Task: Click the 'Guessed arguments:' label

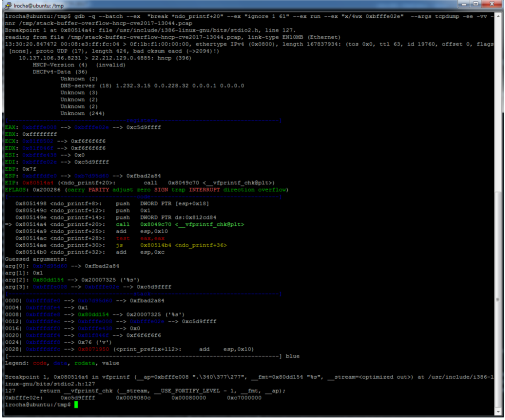Action: coord(36,259)
